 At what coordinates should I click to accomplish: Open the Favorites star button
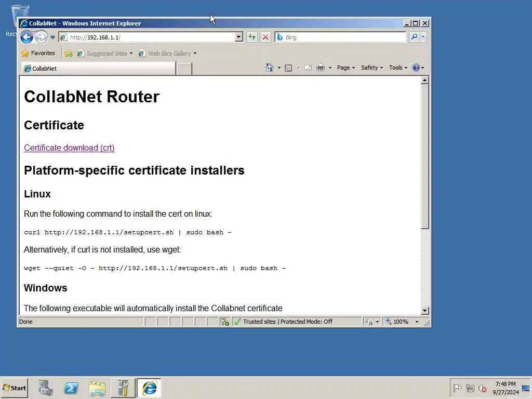38,54
